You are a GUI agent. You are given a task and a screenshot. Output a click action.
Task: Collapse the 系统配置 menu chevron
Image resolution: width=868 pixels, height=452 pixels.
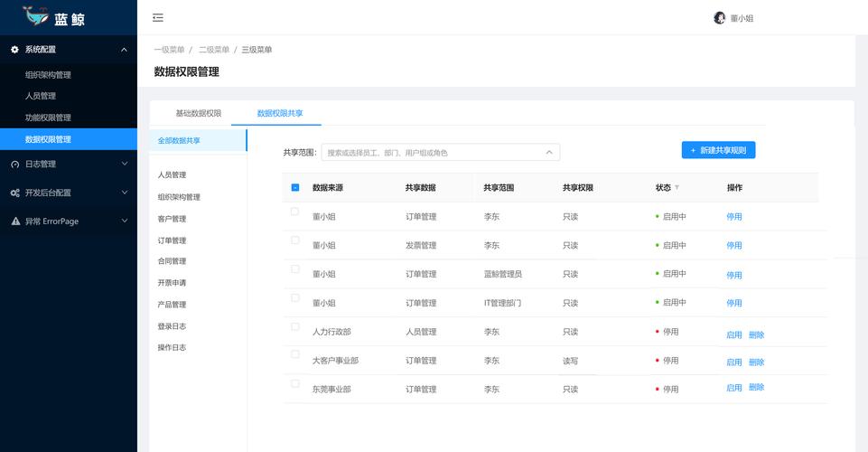click(125, 50)
